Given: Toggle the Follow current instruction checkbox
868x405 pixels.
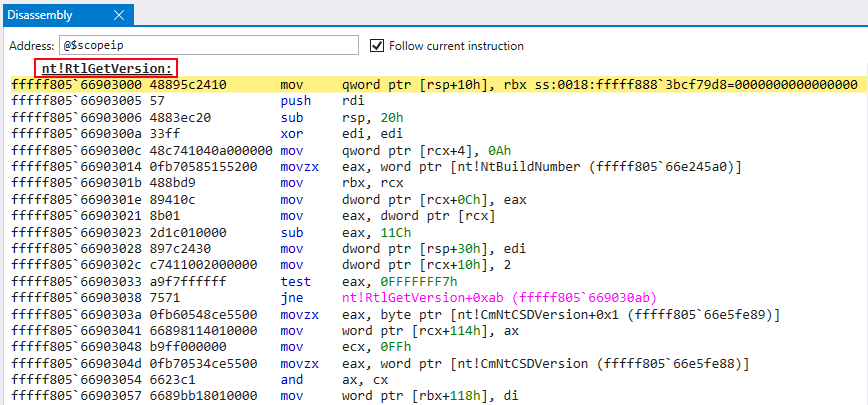Looking at the screenshot, I should click(377, 45).
